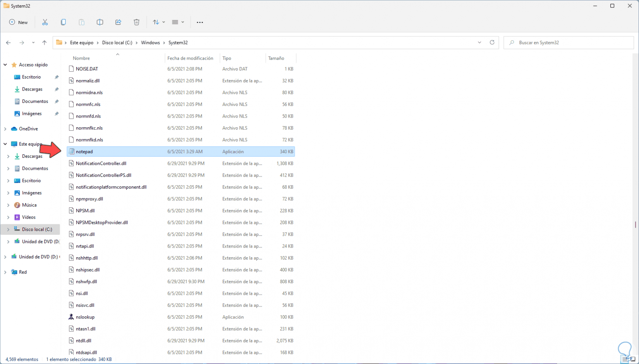
Task: Select the ntdll.dll file
Action: pyautogui.click(x=180, y=341)
